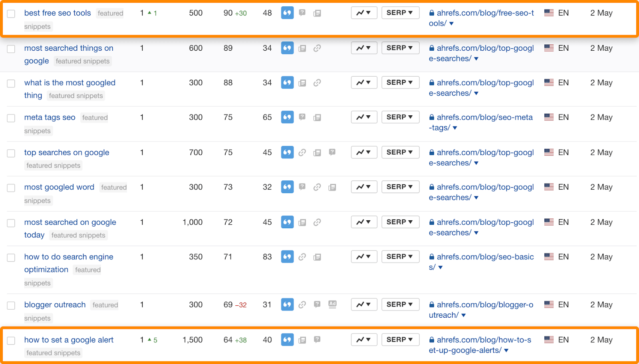Image resolution: width=639 pixels, height=364 pixels.
Task: Expand the position history chart dropdown on the top row
Action: coord(364,12)
